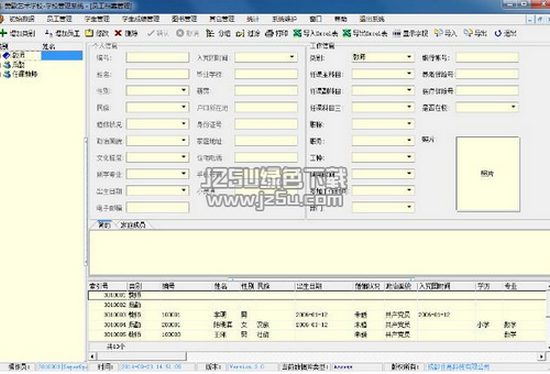The image size is (550, 374).
Task: Select the 后勤 category in the left tree
Action: [x=18, y=65]
